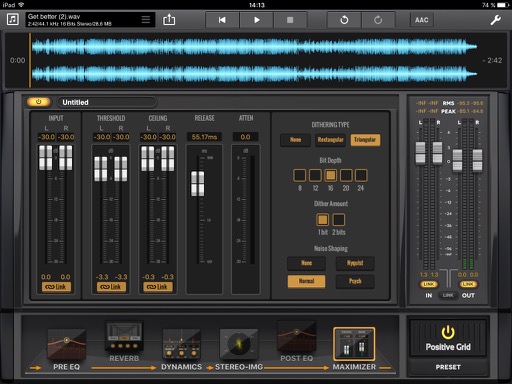Viewport: 512px width, 384px height.
Task: Tap the redo arrow icon
Action: tap(378, 20)
